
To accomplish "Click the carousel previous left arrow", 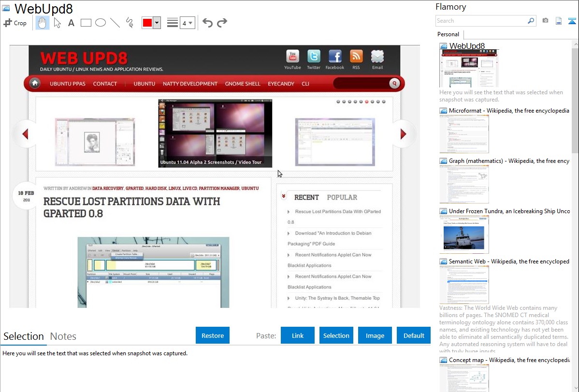I will tap(26, 134).
